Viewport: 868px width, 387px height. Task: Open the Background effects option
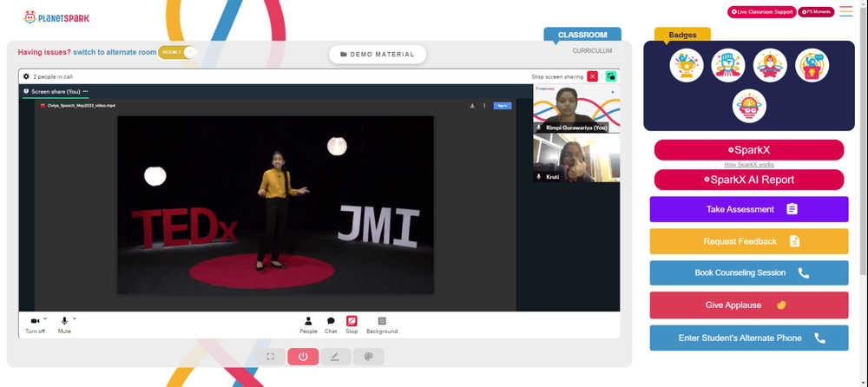[382, 325]
